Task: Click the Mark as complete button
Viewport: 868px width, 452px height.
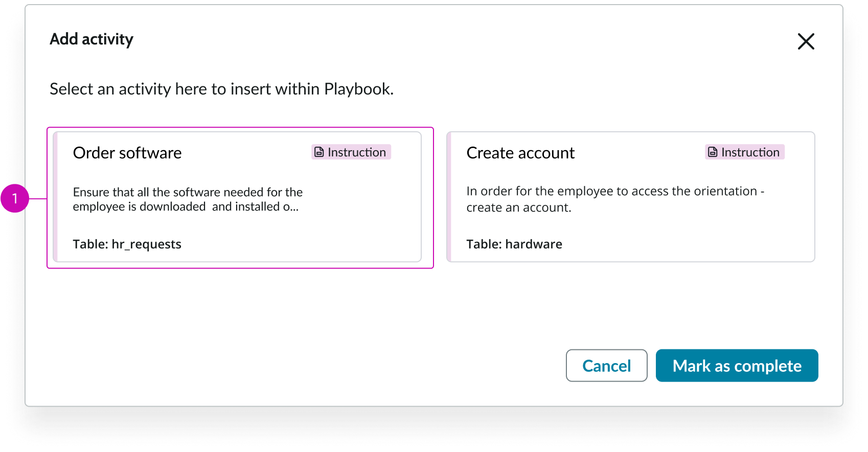Action: [x=737, y=366]
